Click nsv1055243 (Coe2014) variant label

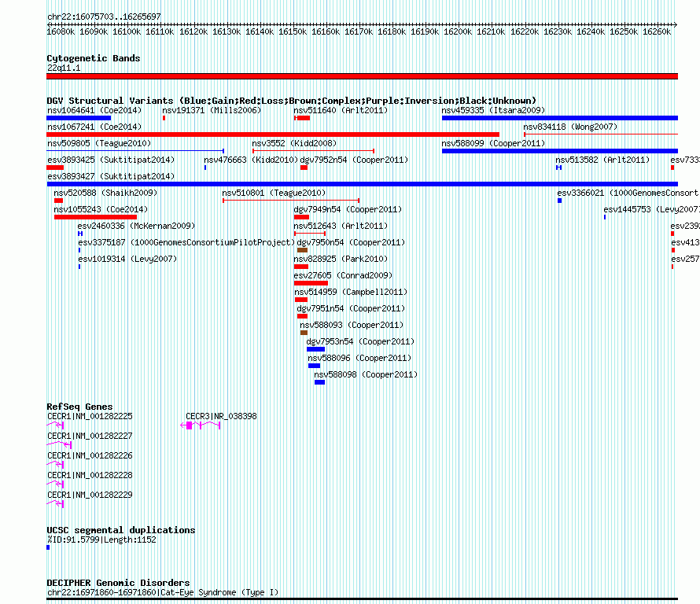(x=101, y=209)
